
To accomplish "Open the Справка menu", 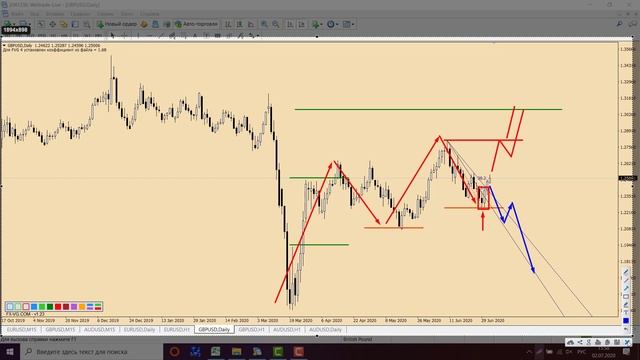I will tap(150, 14).
